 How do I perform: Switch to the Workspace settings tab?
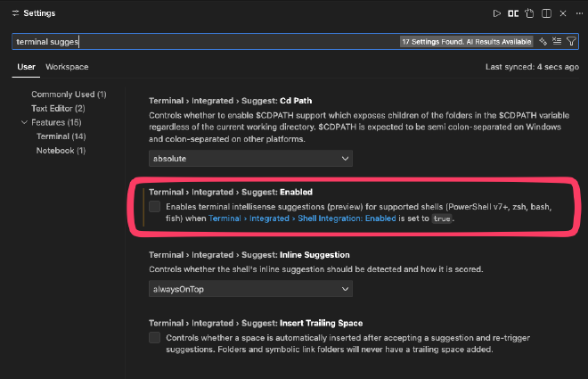tap(67, 67)
